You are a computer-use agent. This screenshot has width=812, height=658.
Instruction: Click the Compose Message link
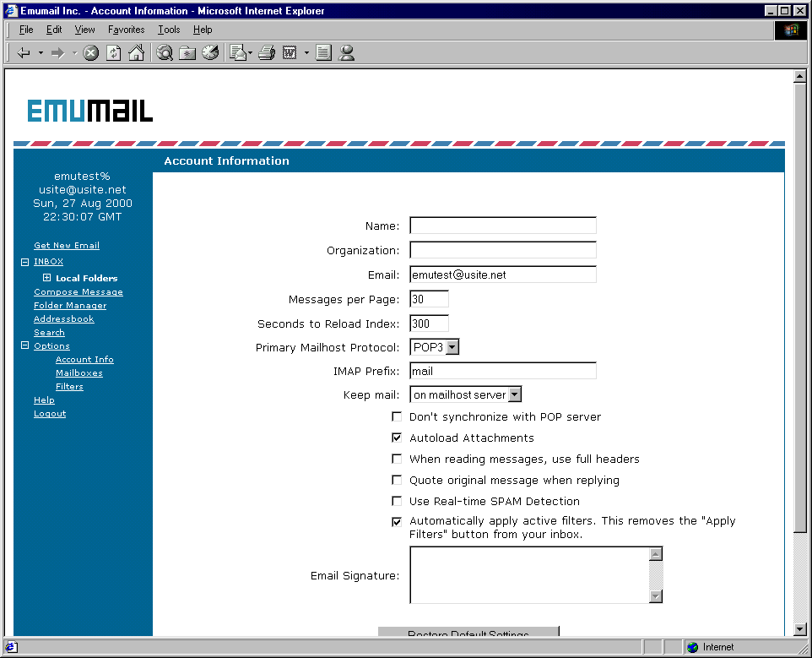[x=78, y=292]
